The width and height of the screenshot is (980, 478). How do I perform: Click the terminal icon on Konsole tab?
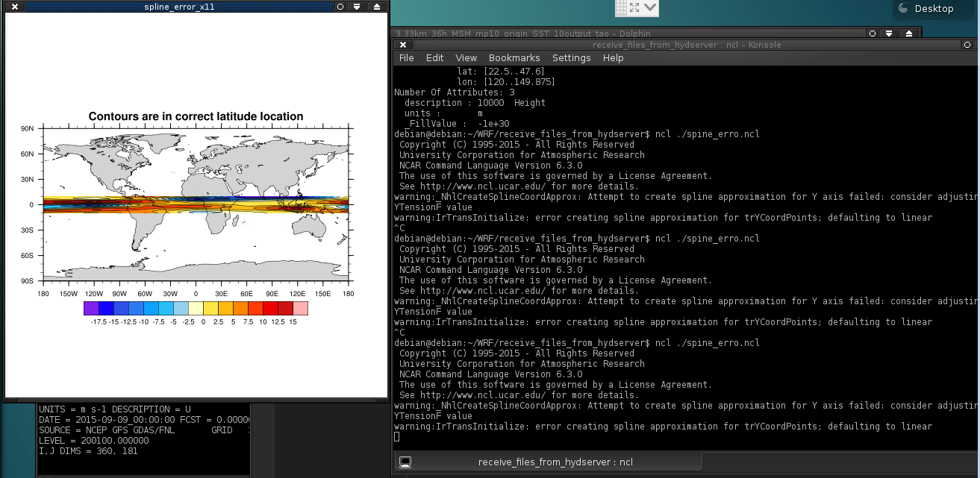point(405,462)
